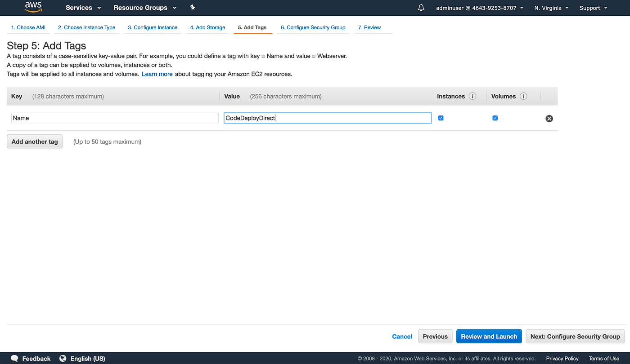This screenshot has width=630, height=364.
Task: Show info for Volumes column
Action: coord(523,96)
